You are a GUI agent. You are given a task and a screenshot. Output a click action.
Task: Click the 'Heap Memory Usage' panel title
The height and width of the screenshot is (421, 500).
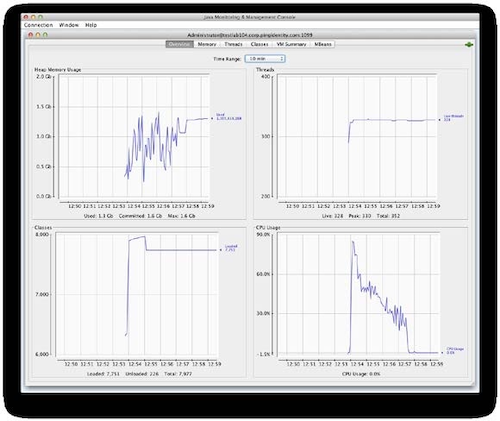[58, 70]
